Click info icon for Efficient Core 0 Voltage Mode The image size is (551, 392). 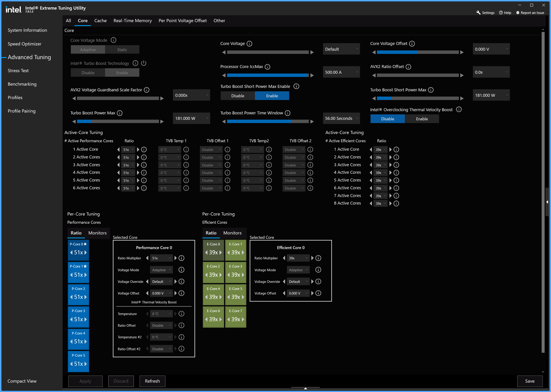[x=318, y=270]
